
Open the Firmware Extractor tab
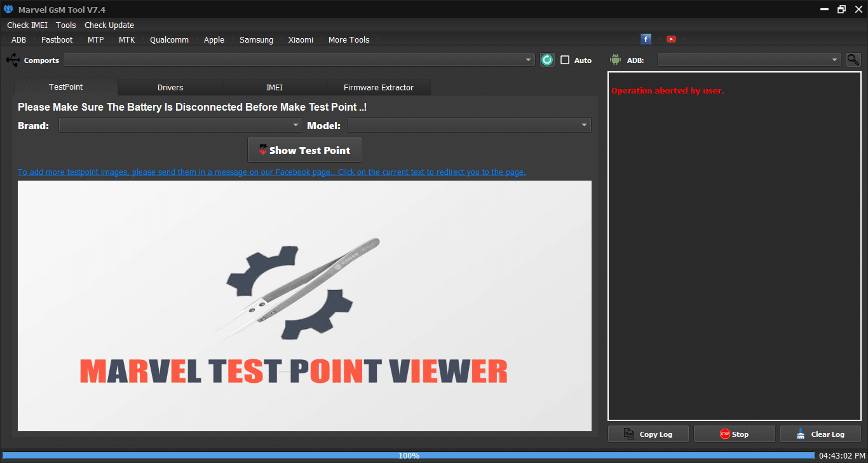378,88
